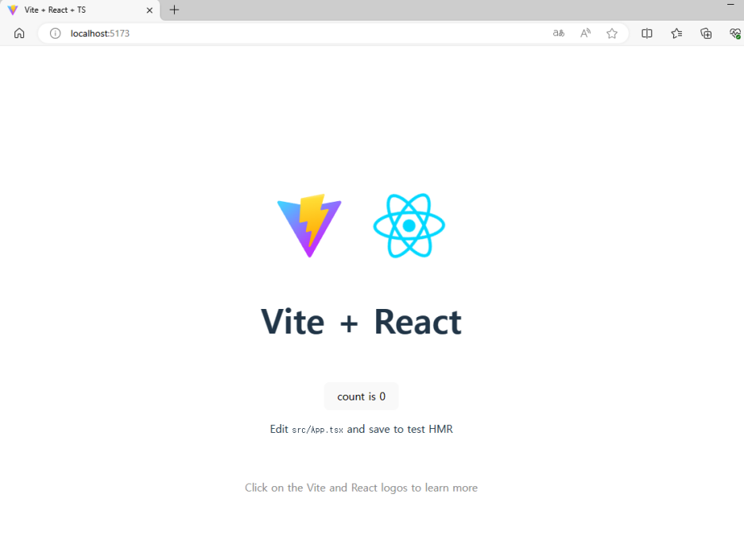Click the 'Vite + React' heading
Screen dimensions: 744x560
tap(361, 322)
